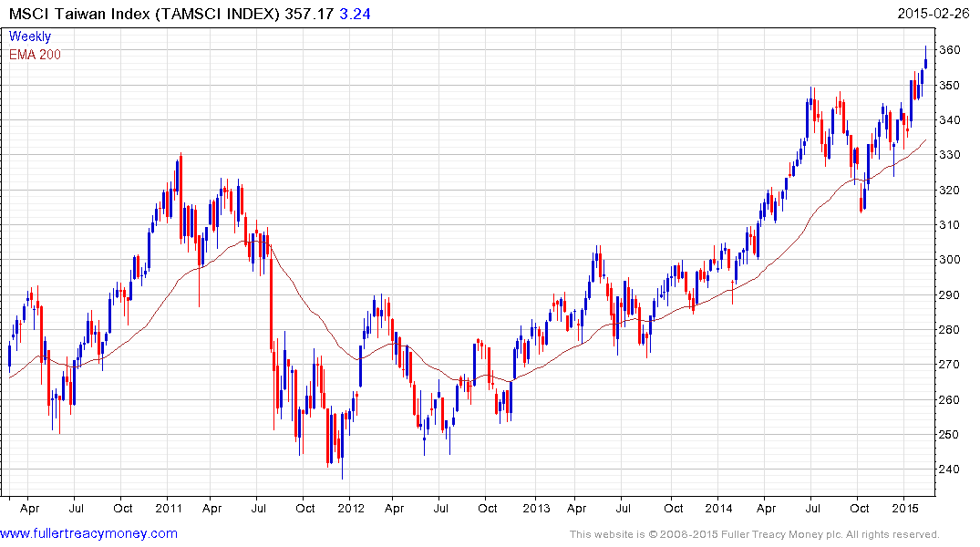Click the 310 price axis label
This screenshot has width=980, height=547.
tap(950, 224)
